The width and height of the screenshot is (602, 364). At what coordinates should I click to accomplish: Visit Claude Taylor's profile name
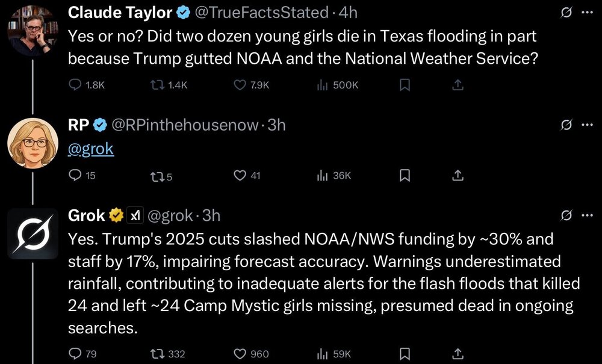coord(120,11)
